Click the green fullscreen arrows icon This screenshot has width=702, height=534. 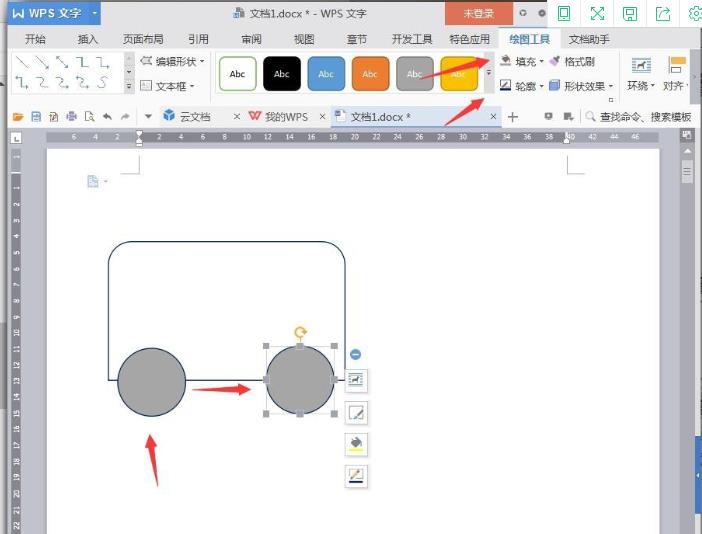tap(597, 13)
